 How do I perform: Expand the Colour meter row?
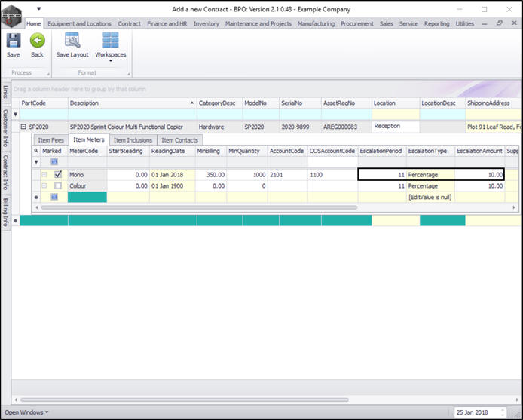[44, 185]
